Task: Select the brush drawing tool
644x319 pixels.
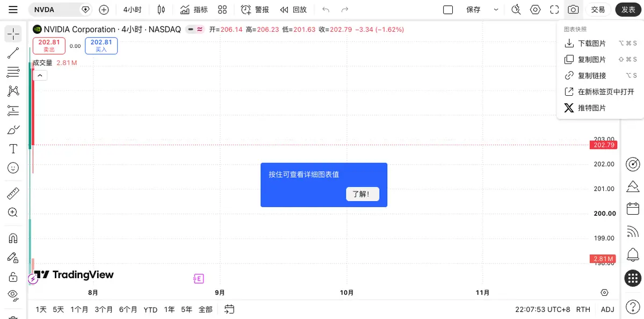Action: (13, 129)
